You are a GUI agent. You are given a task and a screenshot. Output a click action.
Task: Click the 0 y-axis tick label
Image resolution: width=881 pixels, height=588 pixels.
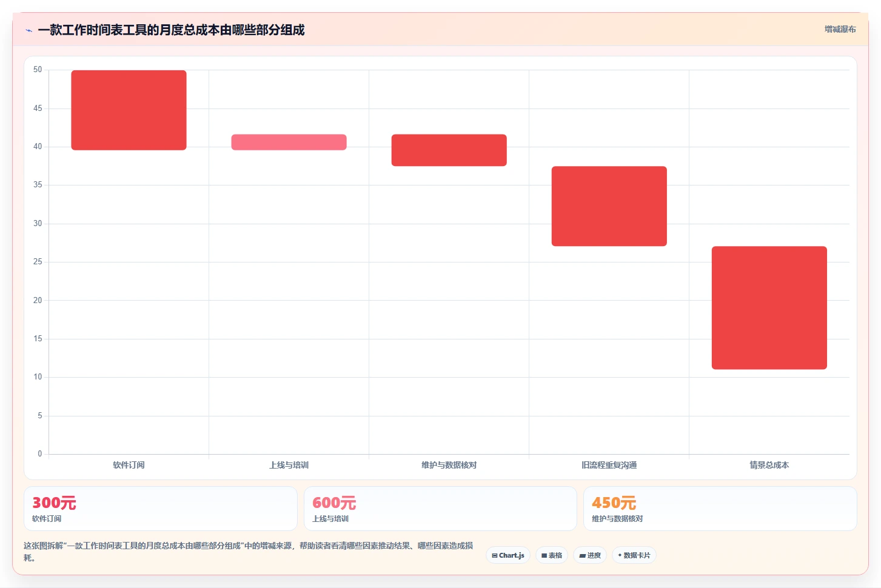point(40,453)
